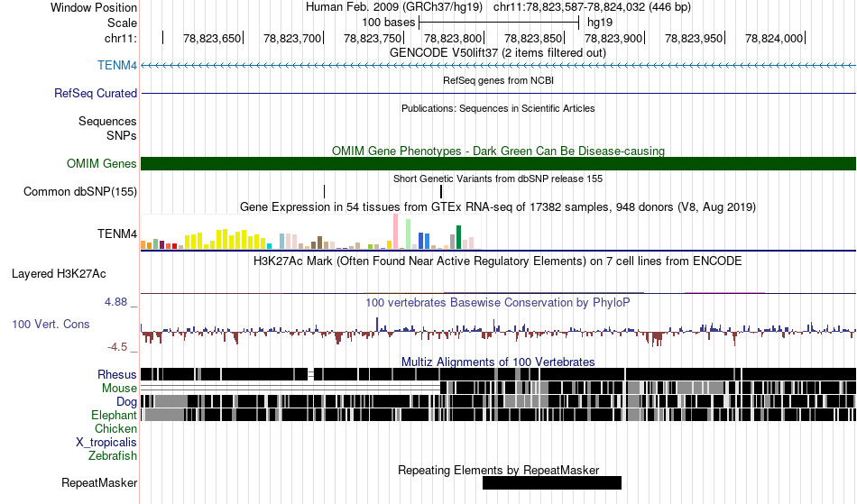857x504 pixels.
Task: Open the RefSeq Curated track label
Action: [x=96, y=94]
